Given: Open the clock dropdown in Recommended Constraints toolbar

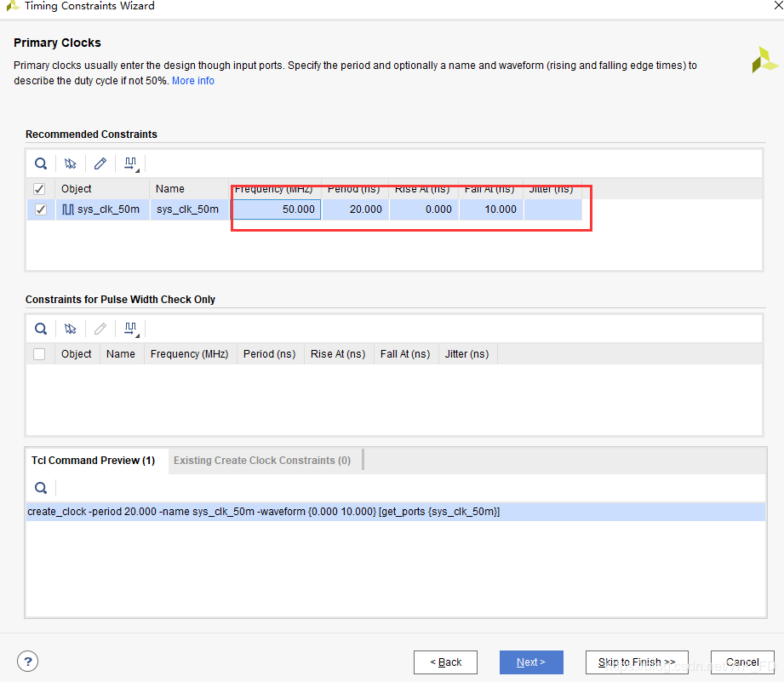Looking at the screenshot, I should tap(132, 163).
